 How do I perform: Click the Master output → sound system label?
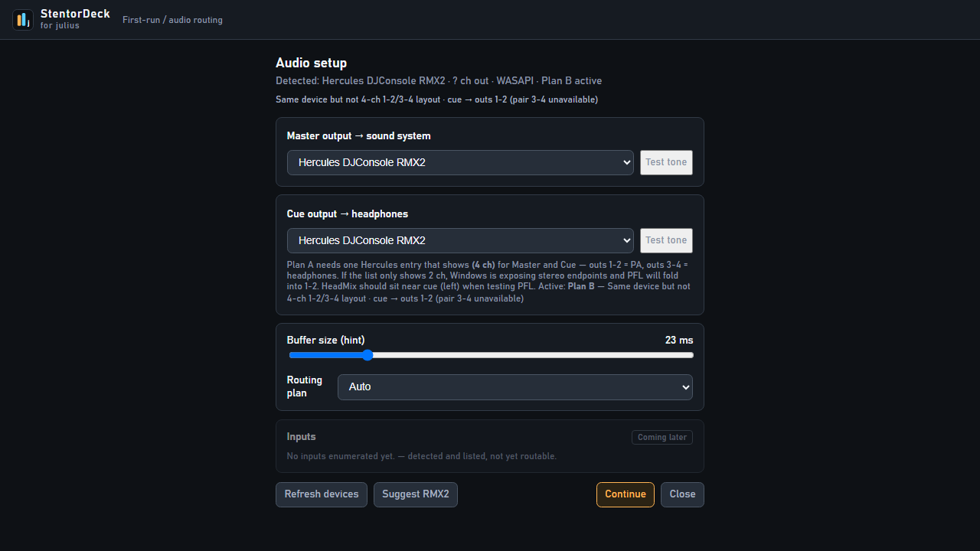tap(359, 135)
